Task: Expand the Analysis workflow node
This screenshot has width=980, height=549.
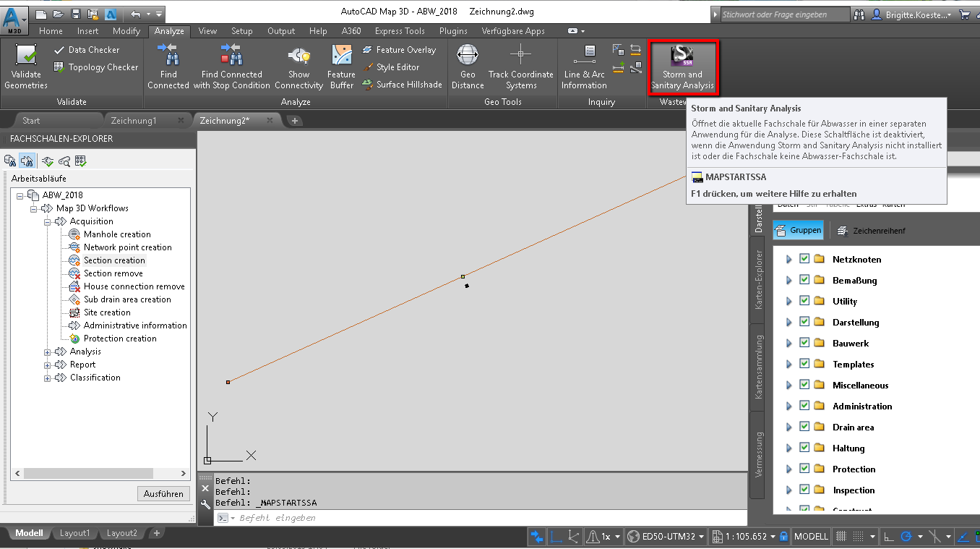Action: 48,352
